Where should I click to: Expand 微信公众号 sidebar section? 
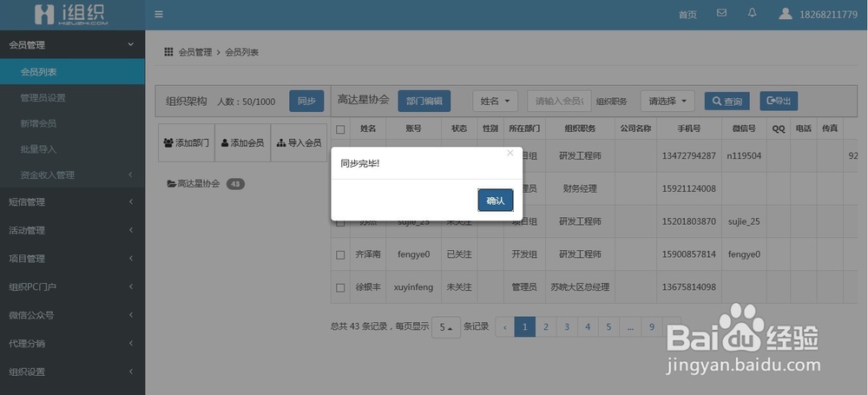click(x=72, y=315)
